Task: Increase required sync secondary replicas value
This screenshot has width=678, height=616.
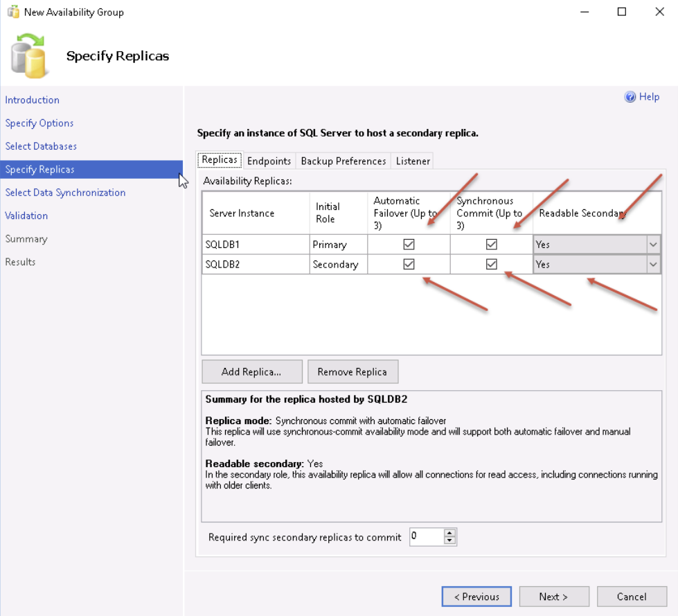Action: coord(449,533)
